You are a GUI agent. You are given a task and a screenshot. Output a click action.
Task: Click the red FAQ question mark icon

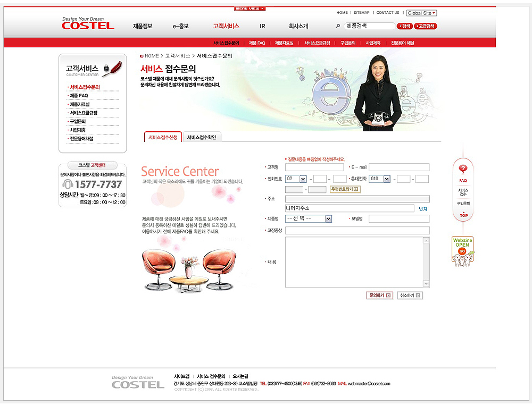[463, 169]
